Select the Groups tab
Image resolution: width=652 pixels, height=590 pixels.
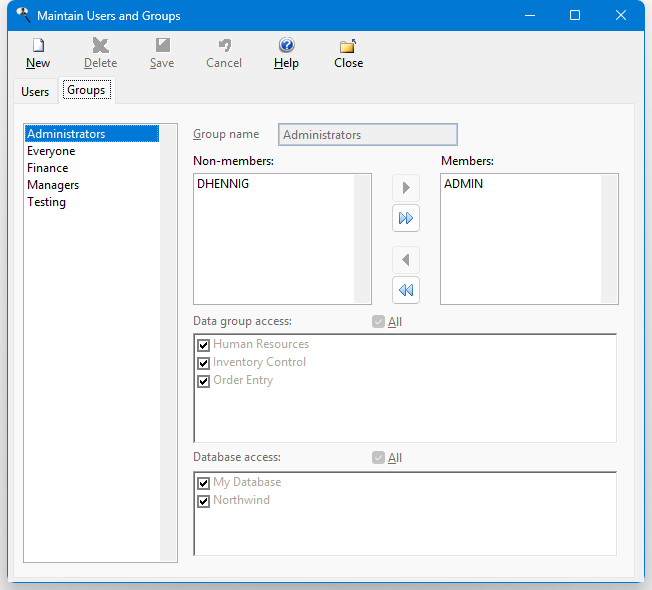(86, 90)
